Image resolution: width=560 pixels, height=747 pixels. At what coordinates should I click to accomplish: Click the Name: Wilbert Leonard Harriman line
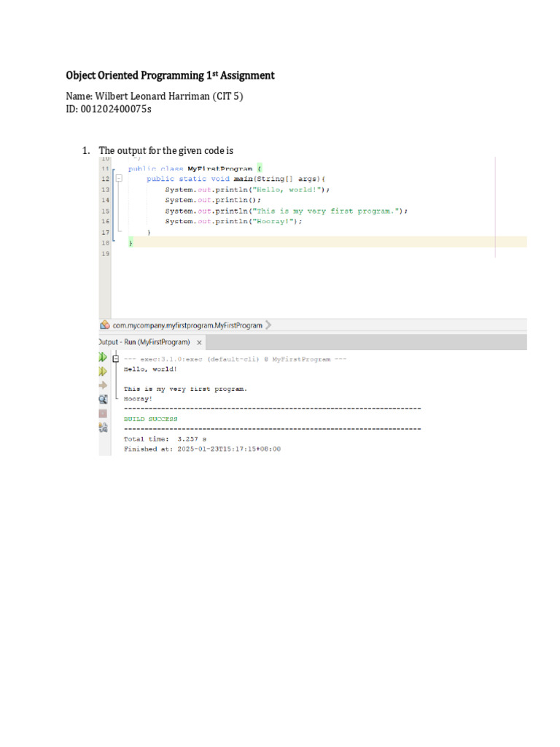pyautogui.click(x=155, y=96)
